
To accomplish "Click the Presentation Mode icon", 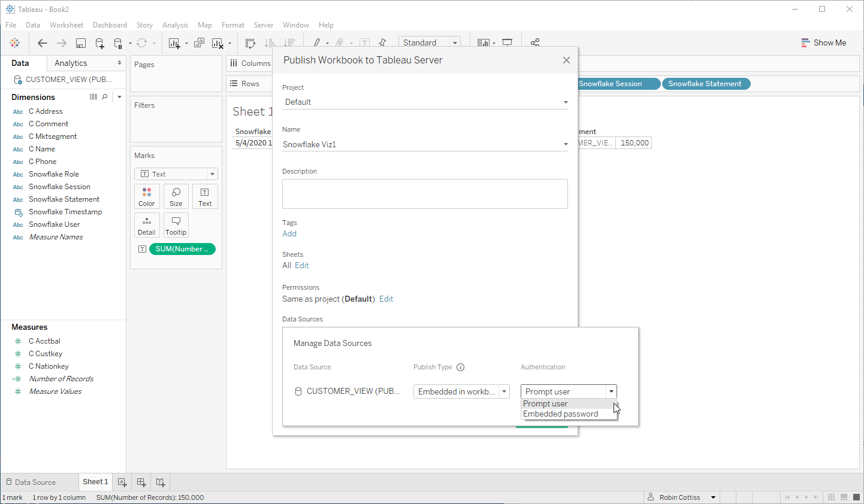I will [507, 42].
